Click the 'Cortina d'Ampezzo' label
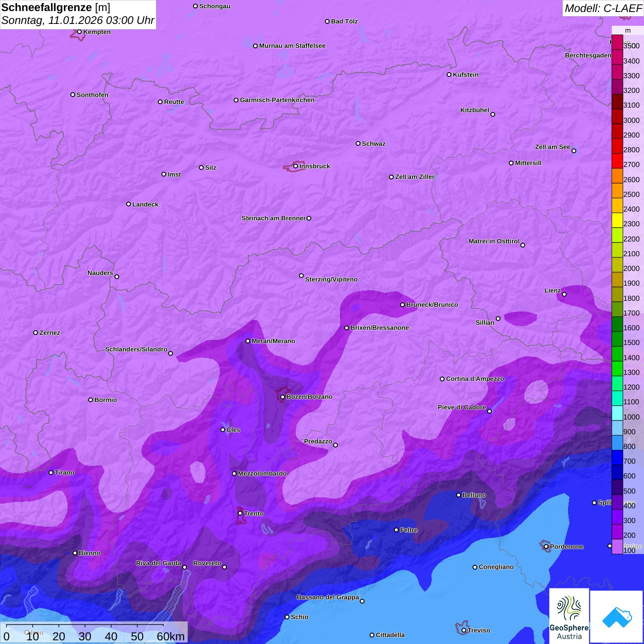 [475, 379]
